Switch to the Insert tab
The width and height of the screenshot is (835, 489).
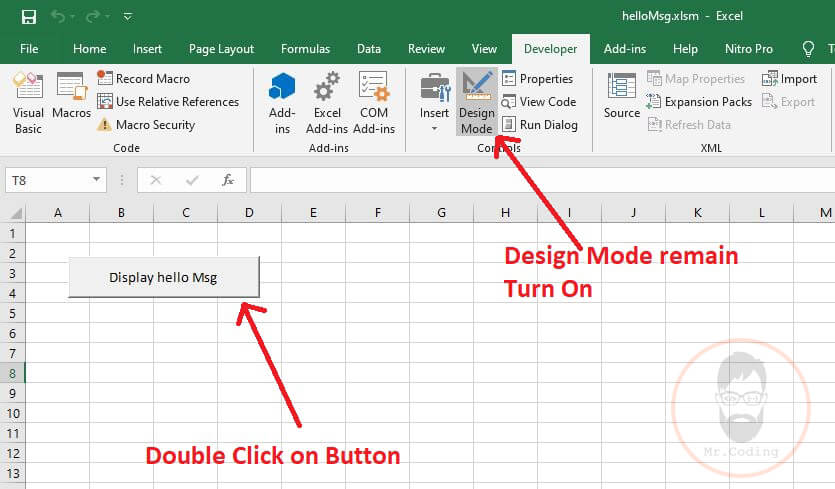(148, 49)
